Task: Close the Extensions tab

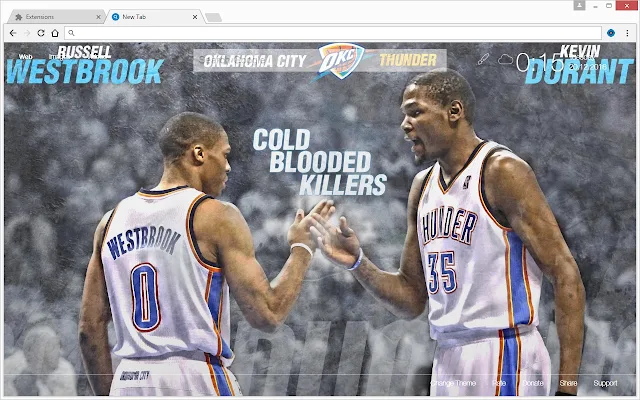Action: click(98, 17)
